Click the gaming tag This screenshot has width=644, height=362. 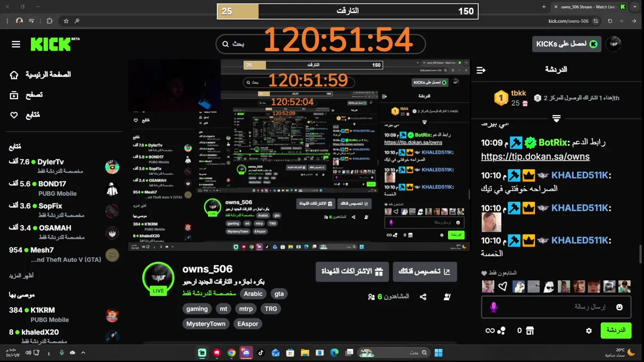point(197,309)
